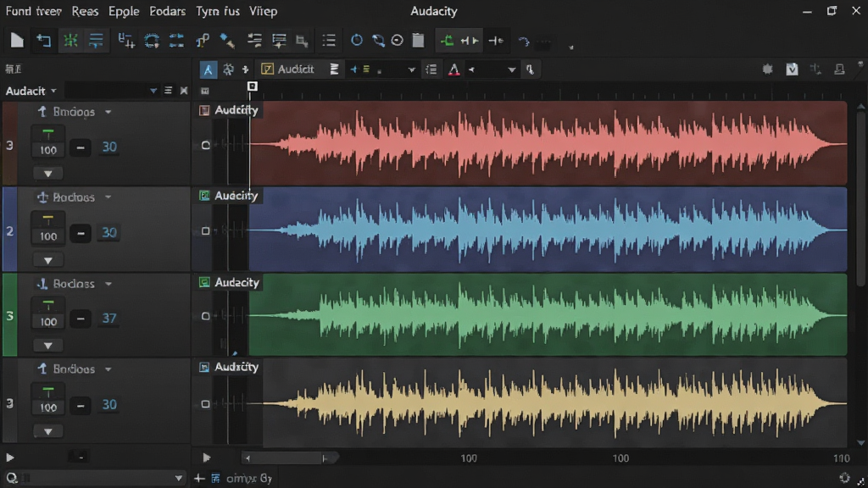Image resolution: width=868 pixels, height=488 pixels.
Task: Toggle the square checkbox on the yellow track
Action: [205, 404]
